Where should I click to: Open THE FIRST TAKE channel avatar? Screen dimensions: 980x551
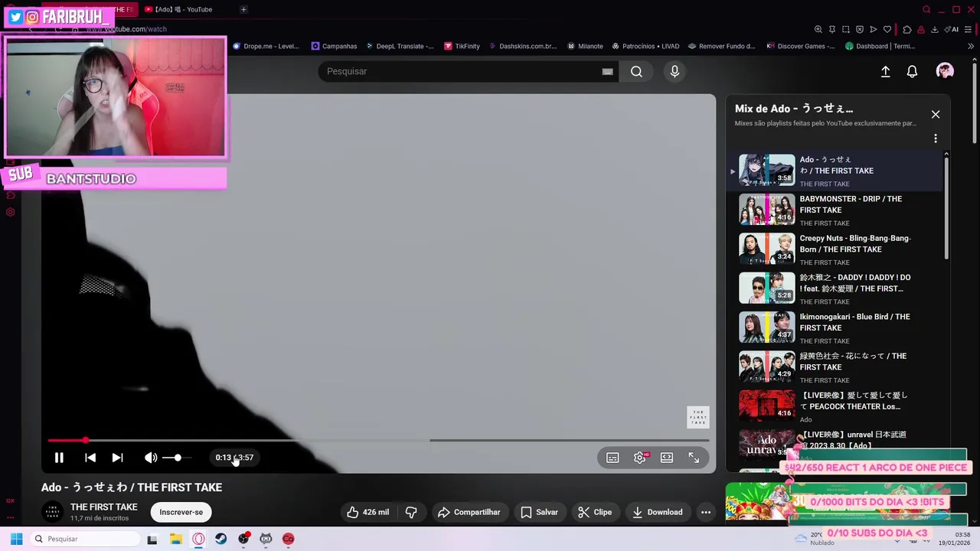click(x=52, y=512)
